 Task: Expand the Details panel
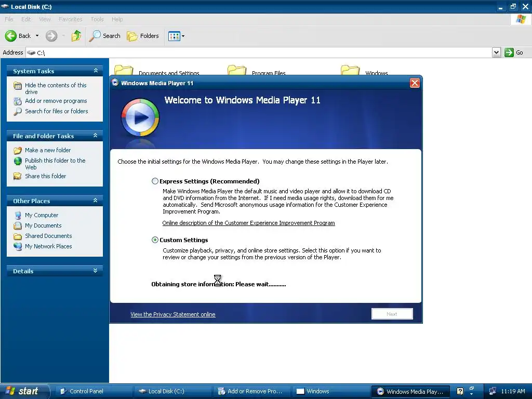[96, 271]
